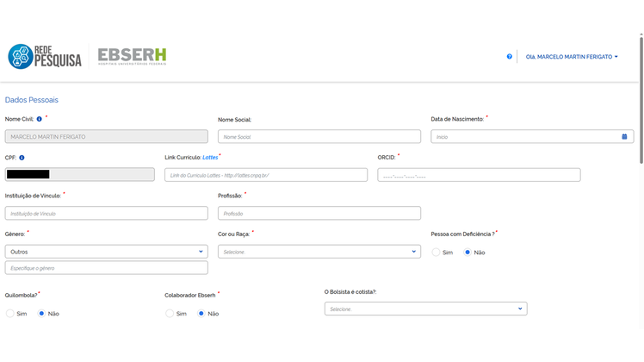Click the Pessoa com Deficiência ? label
The height and width of the screenshot is (362, 644).
point(462,234)
